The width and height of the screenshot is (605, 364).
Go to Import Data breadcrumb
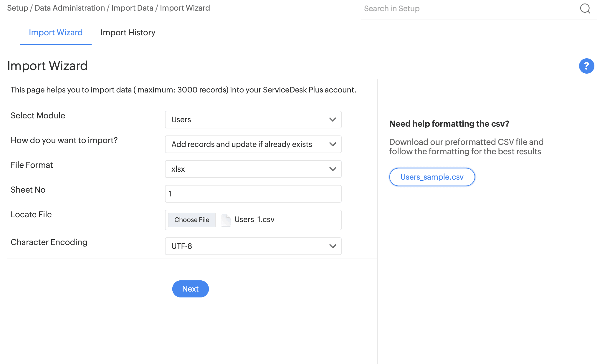pyautogui.click(x=132, y=8)
